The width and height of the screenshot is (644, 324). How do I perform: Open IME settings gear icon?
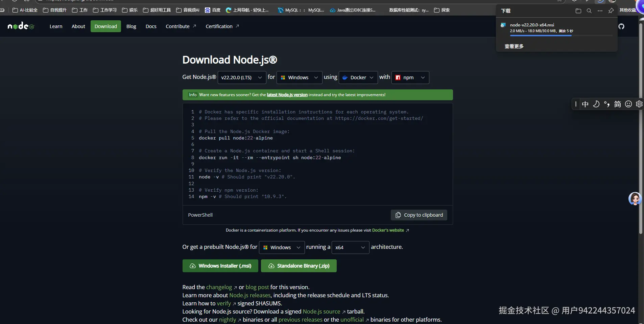(639, 104)
